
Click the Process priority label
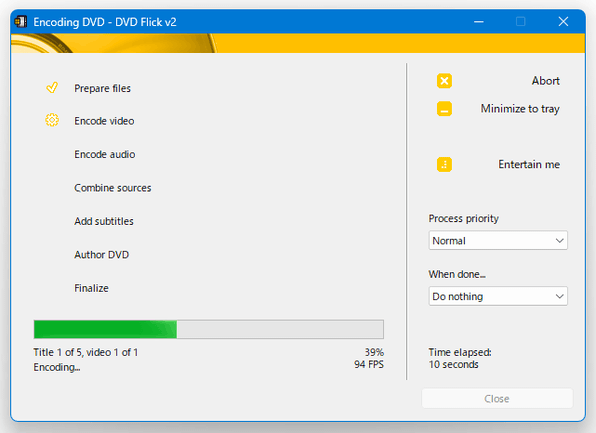pyautogui.click(x=463, y=219)
